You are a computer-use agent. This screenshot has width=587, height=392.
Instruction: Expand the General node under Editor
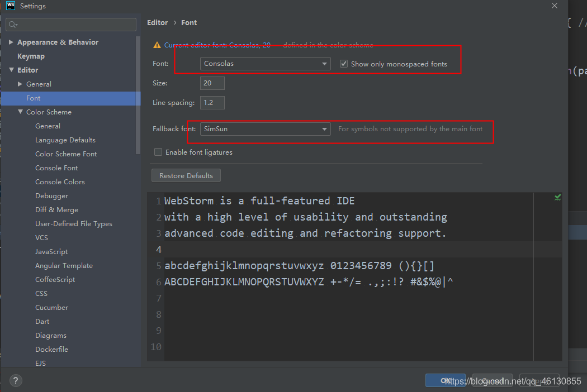(x=20, y=84)
